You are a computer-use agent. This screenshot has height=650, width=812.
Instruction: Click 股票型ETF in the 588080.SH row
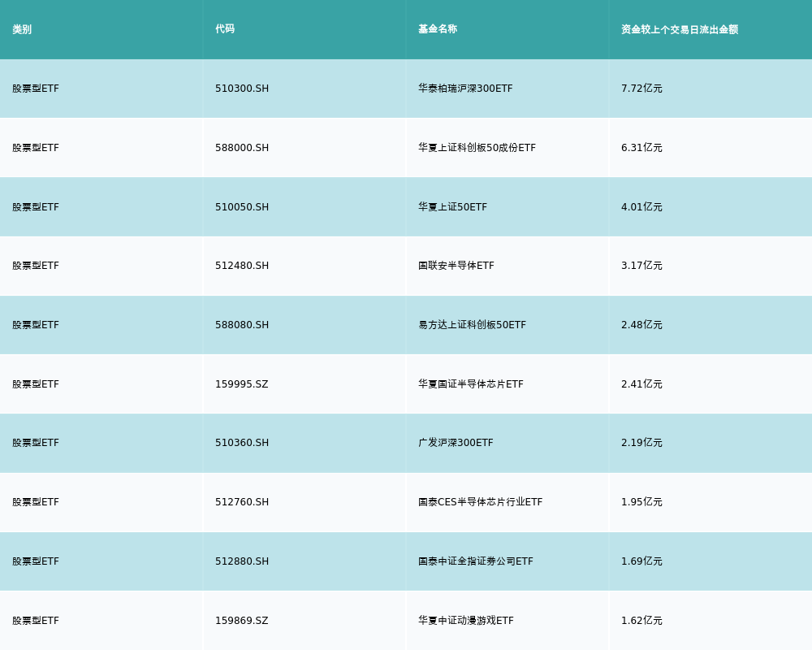[x=36, y=325]
